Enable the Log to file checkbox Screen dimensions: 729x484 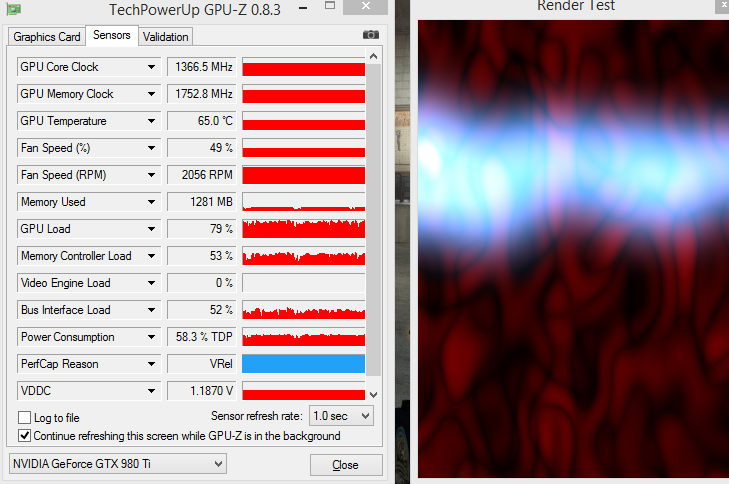click(24, 418)
